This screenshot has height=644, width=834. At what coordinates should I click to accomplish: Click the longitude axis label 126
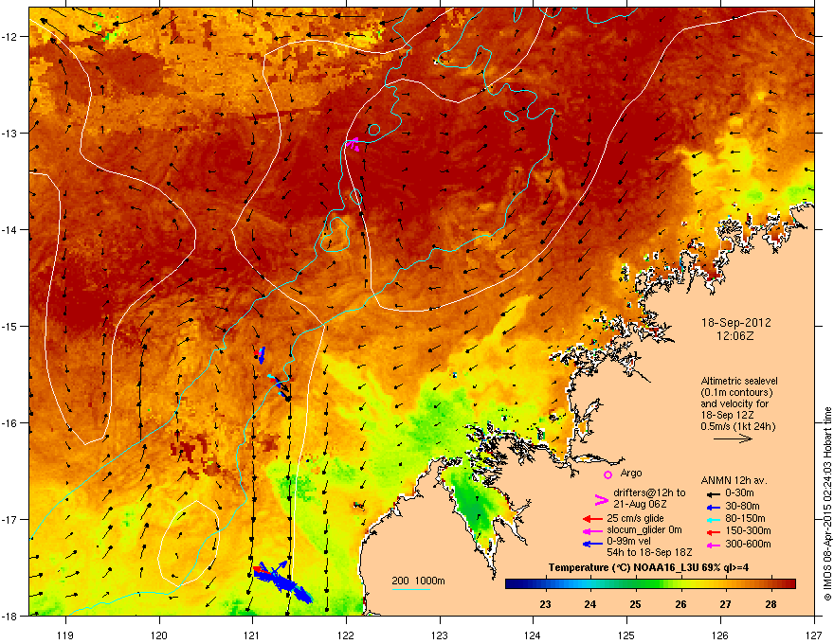[720, 635]
